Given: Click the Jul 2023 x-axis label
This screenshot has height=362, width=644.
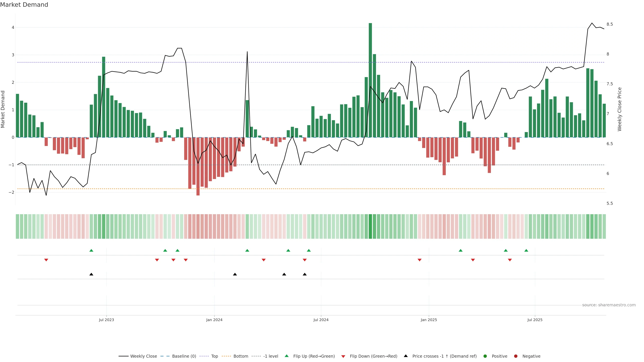Looking at the screenshot, I should [x=106, y=320].
